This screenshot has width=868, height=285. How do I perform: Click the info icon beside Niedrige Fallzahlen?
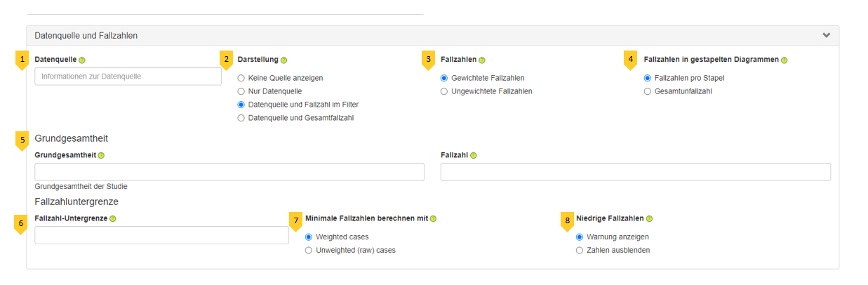point(649,219)
